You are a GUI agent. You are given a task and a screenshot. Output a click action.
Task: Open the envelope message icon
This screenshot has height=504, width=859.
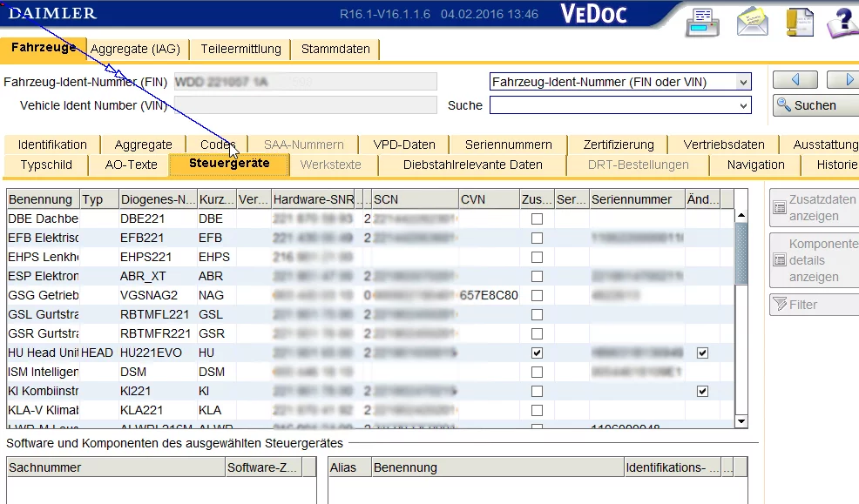tap(752, 21)
